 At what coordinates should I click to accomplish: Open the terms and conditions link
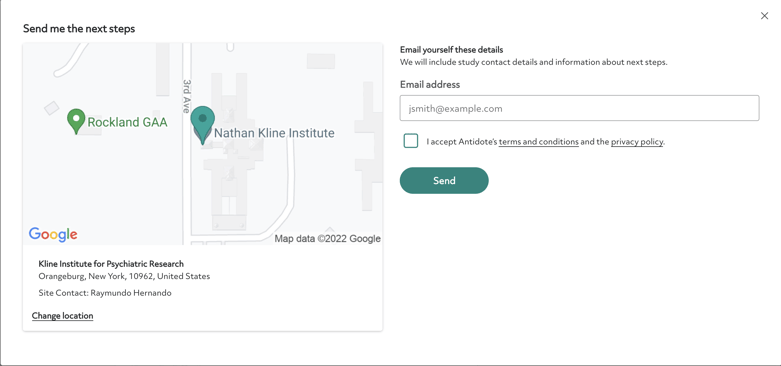(x=538, y=142)
